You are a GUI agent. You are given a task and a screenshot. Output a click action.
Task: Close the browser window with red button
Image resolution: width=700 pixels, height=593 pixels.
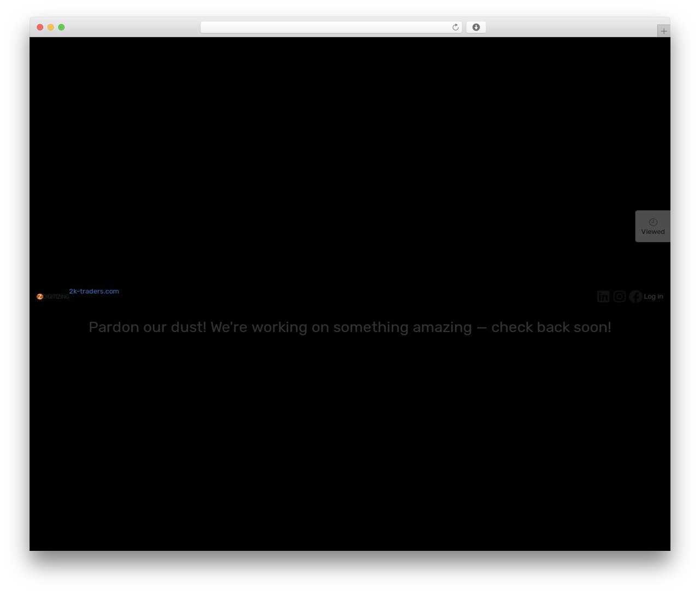coord(40,27)
